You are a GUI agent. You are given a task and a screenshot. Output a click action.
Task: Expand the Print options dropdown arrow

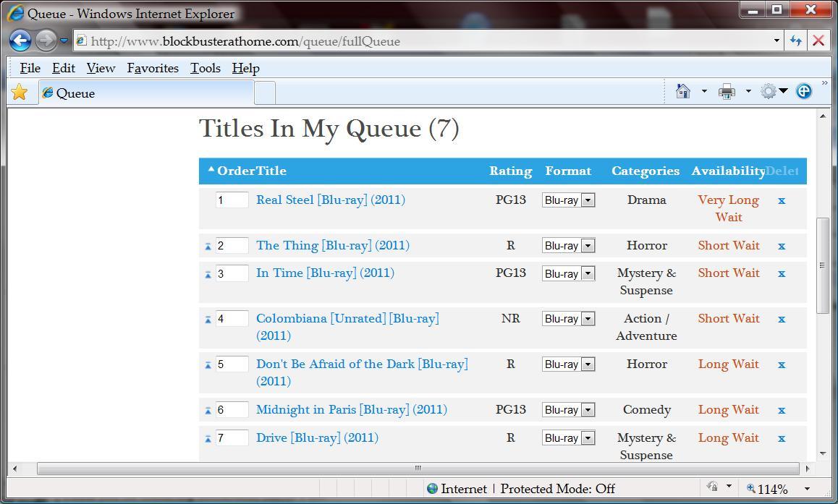[748, 91]
